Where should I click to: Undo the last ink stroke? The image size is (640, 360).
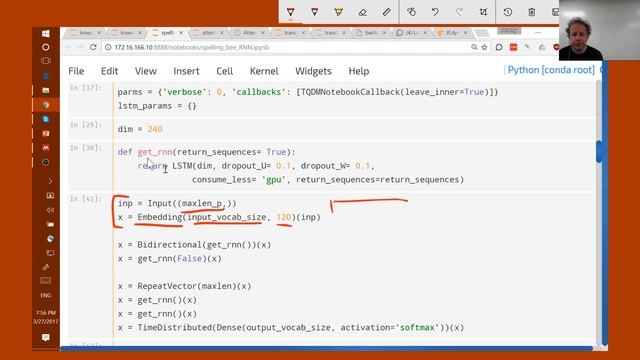(435, 12)
